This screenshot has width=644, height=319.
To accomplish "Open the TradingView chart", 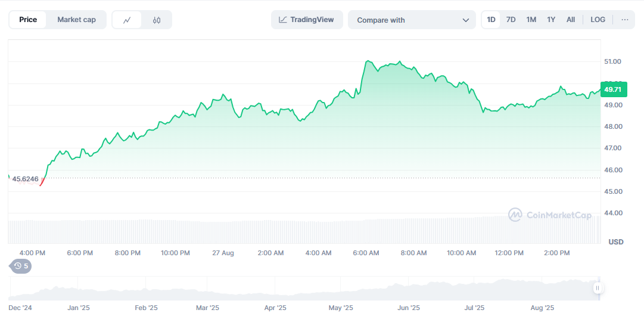I will point(307,20).
